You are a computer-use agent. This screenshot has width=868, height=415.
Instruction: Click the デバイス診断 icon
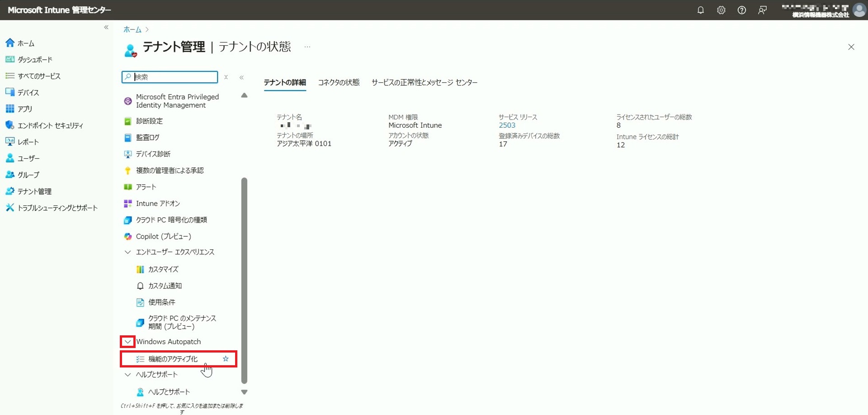coord(128,154)
